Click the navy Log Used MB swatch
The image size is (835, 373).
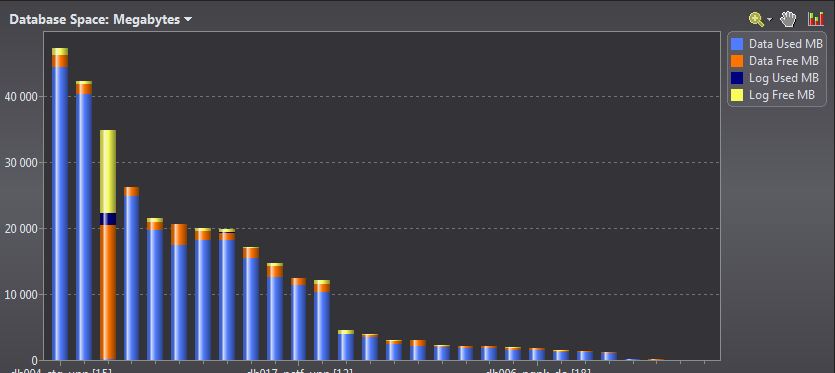click(x=738, y=78)
